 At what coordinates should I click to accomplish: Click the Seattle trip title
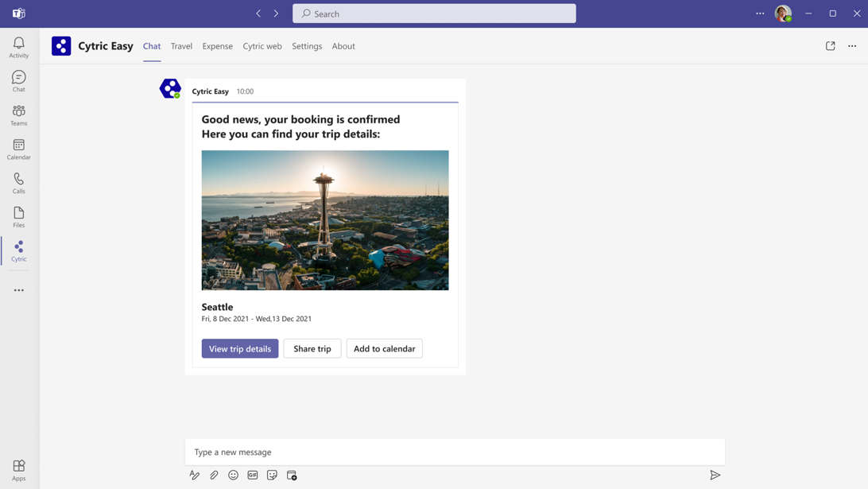217,307
